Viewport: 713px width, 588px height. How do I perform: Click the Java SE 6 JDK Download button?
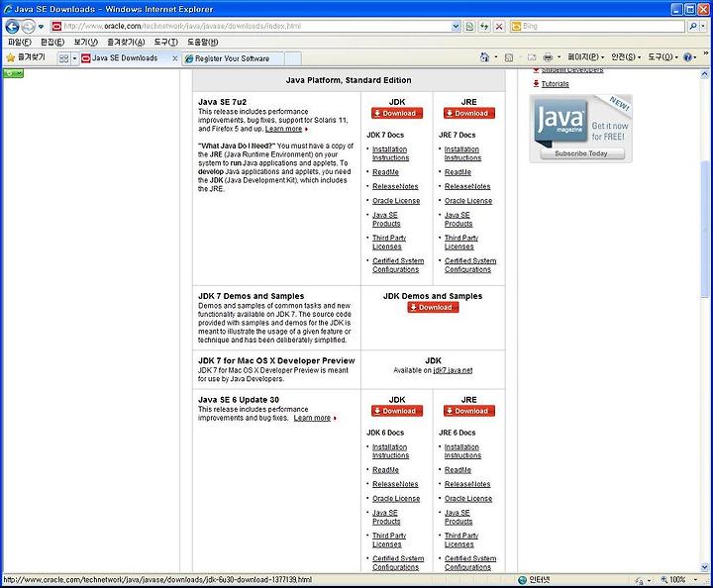click(397, 411)
